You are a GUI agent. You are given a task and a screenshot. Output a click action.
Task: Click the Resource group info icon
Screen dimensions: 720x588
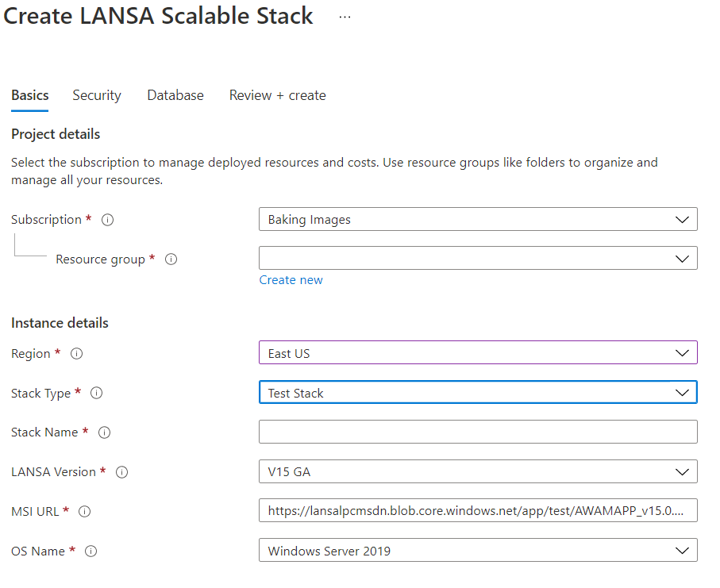click(171, 259)
